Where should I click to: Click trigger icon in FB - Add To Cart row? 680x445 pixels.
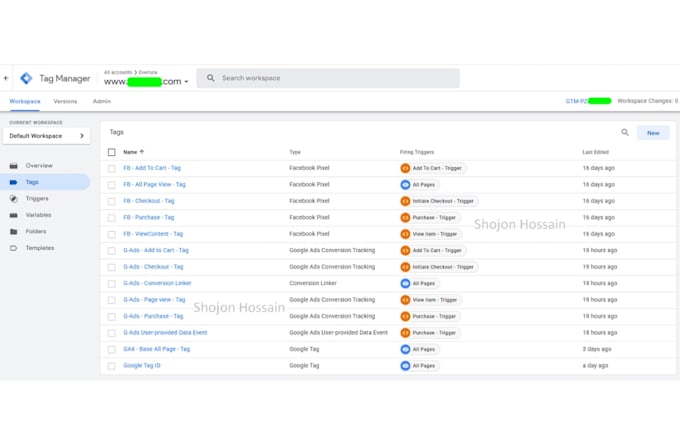405,168
